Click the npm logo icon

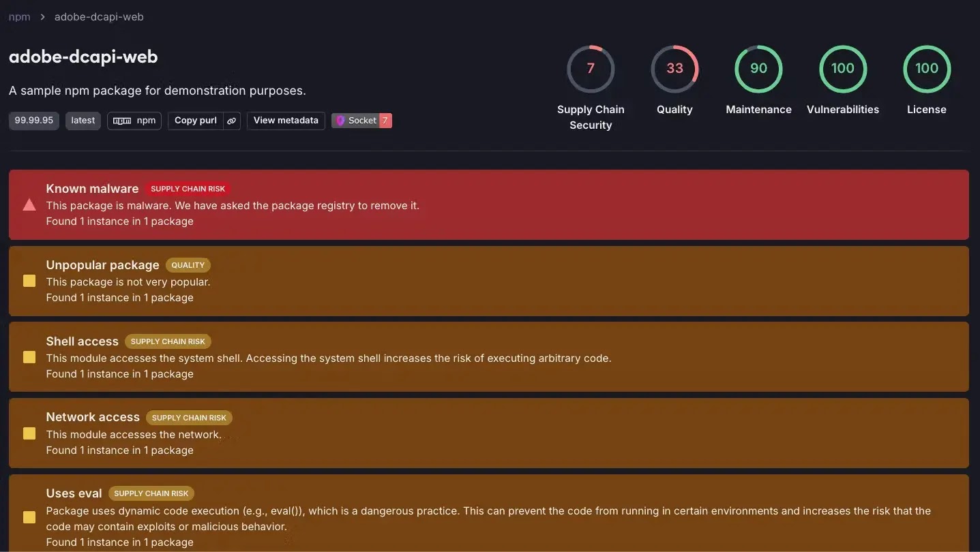click(122, 121)
